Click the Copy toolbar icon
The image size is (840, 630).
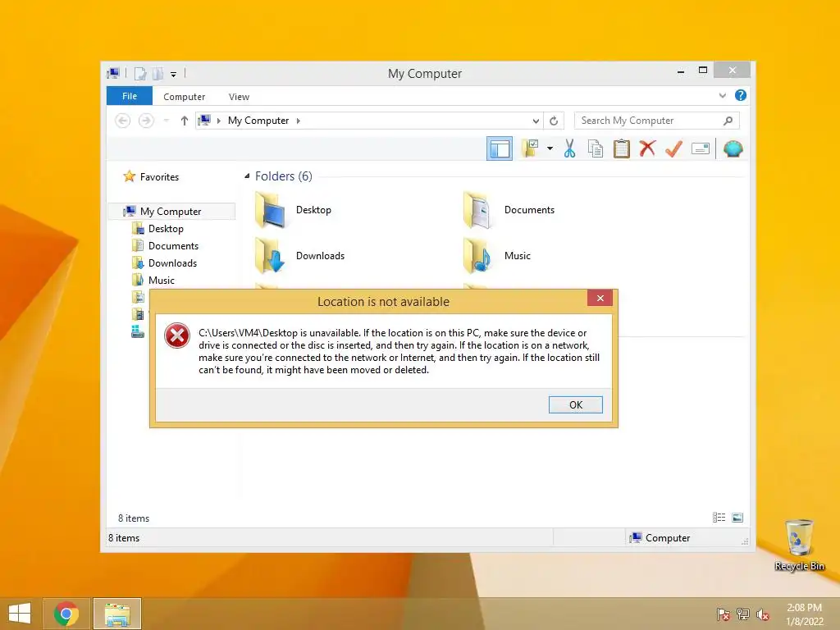[596, 148]
